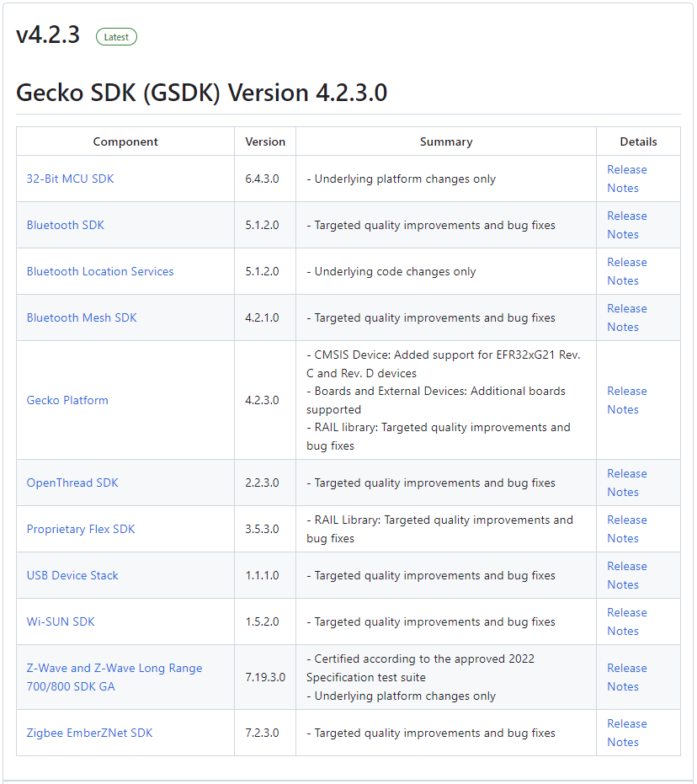Viewport: 697px width, 784px height.
Task: Open Gecko Platform Release Notes
Action: (x=627, y=400)
